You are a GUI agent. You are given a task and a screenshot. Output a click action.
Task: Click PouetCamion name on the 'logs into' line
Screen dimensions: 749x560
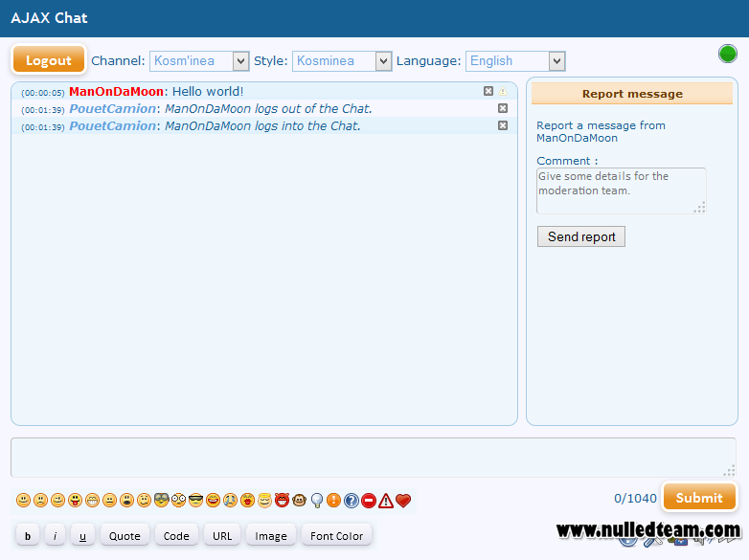click(x=113, y=125)
